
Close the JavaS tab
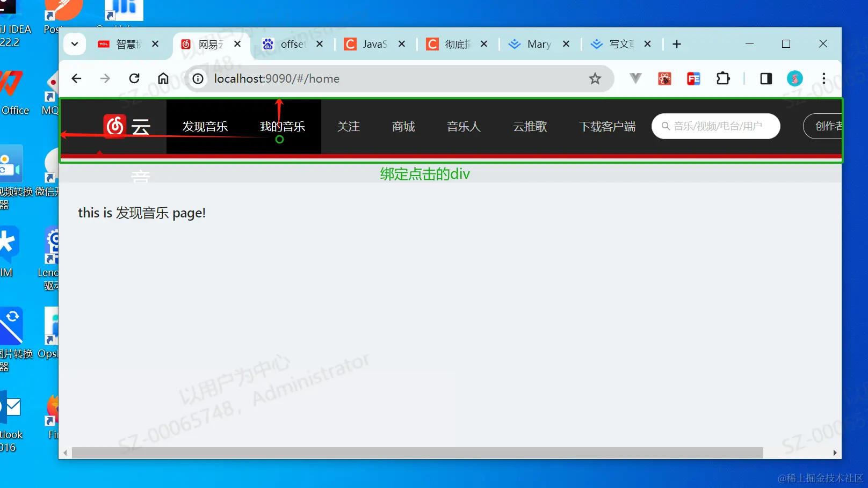[402, 44]
